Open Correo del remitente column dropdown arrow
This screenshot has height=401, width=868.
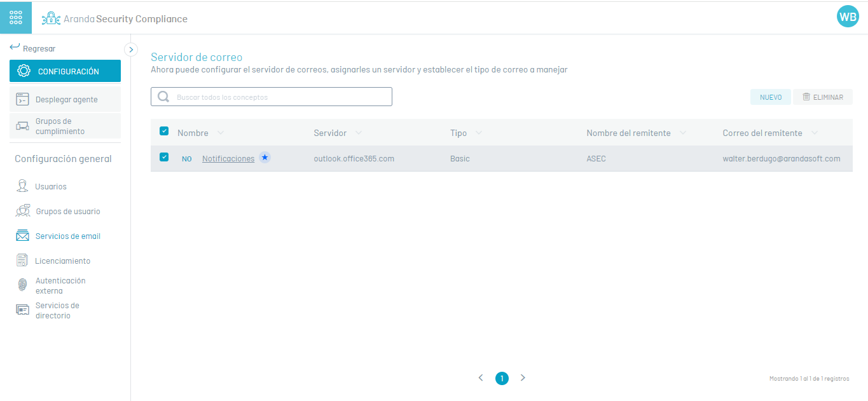click(x=815, y=133)
